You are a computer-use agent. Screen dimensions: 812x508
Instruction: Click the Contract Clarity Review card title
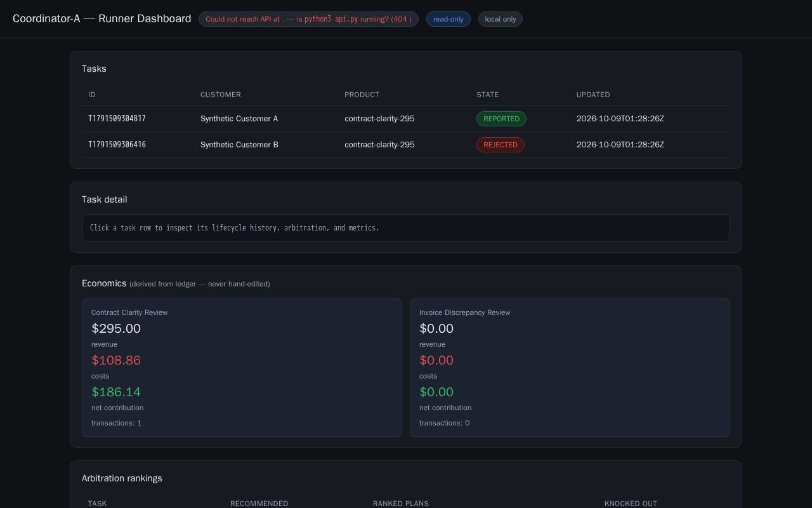(129, 312)
